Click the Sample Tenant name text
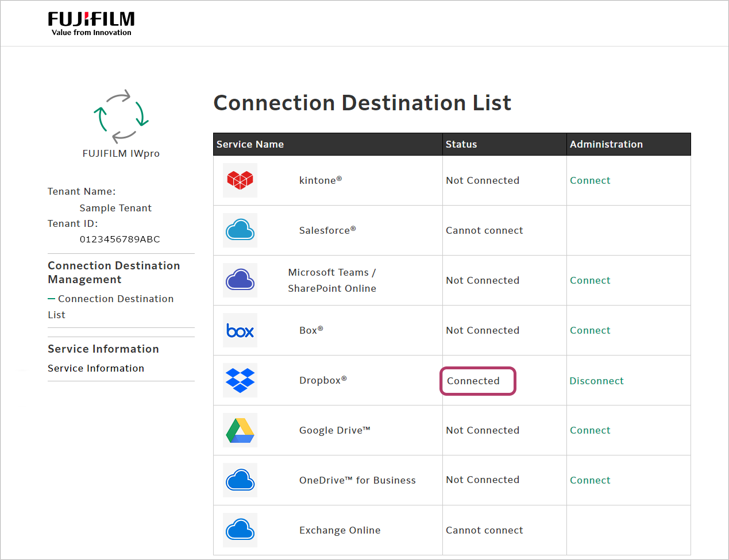Viewport: 729px width, 560px height. pyautogui.click(x=115, y=208)
